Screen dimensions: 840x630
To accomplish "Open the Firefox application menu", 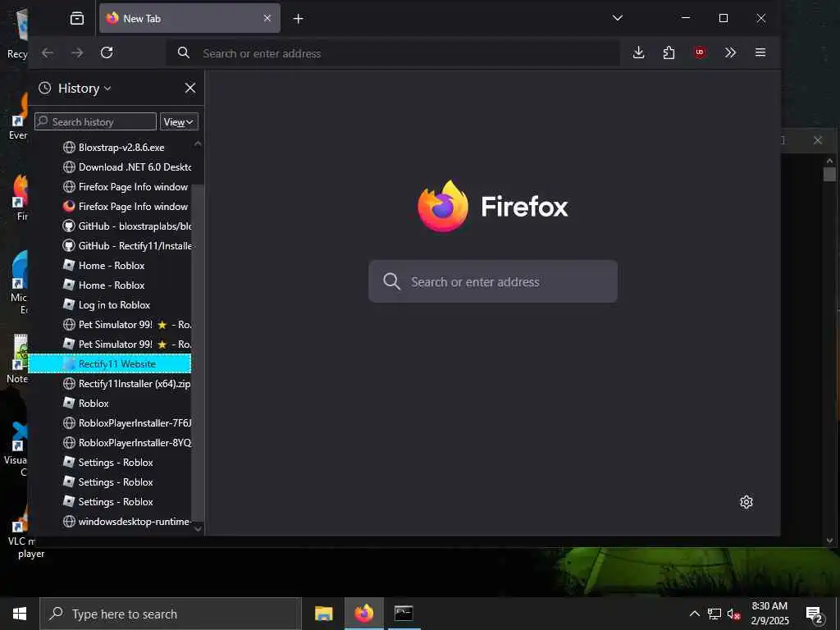I will [x=760, y=52].
